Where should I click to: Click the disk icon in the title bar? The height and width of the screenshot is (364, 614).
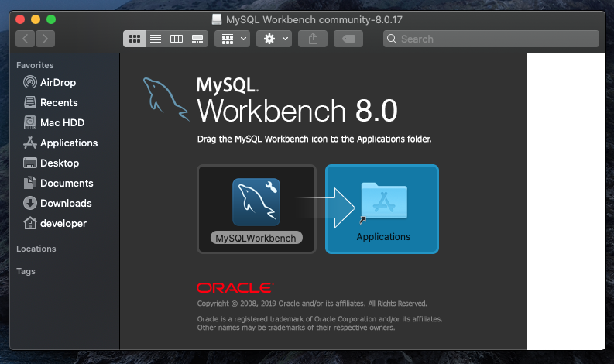217,19
